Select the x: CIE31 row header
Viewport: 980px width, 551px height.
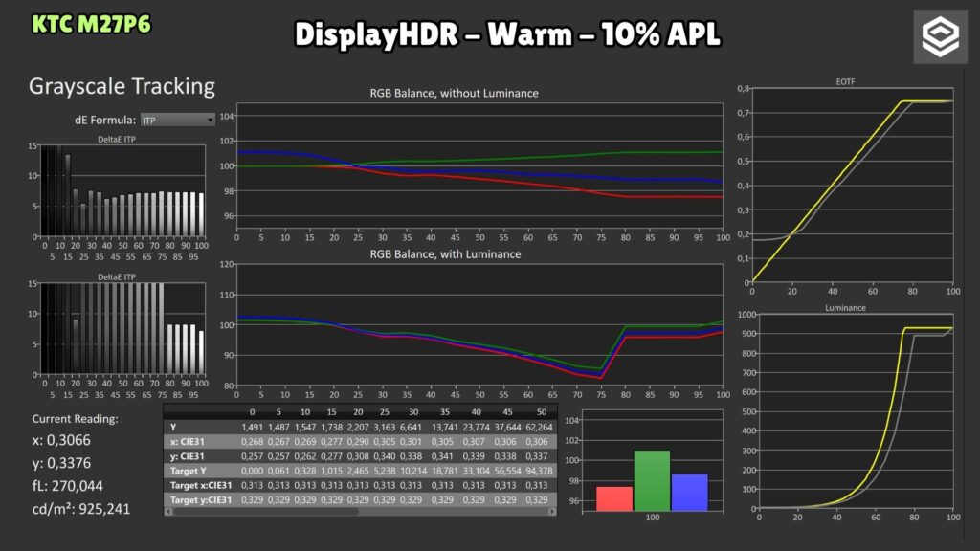coord(187,442)
